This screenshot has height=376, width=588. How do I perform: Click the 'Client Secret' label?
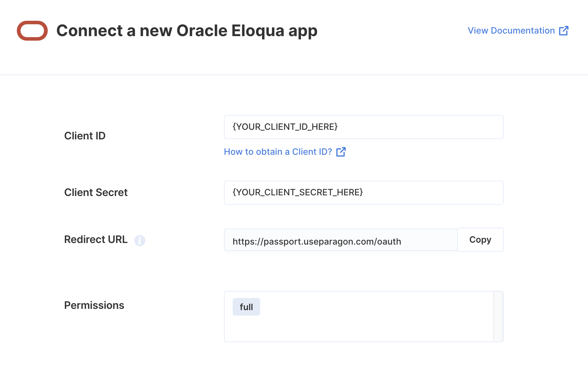[x=96, y=192]
